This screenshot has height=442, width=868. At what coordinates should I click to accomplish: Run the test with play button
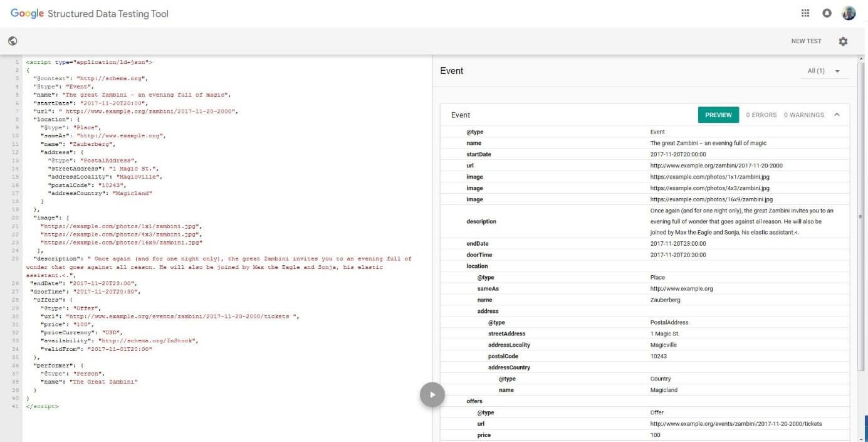point(432,394)
